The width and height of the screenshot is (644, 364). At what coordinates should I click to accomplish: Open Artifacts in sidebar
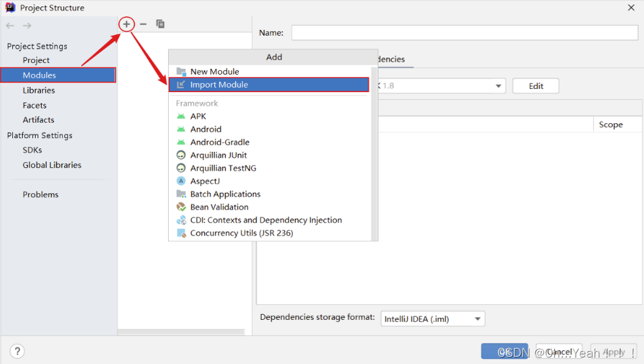point(38,120)
